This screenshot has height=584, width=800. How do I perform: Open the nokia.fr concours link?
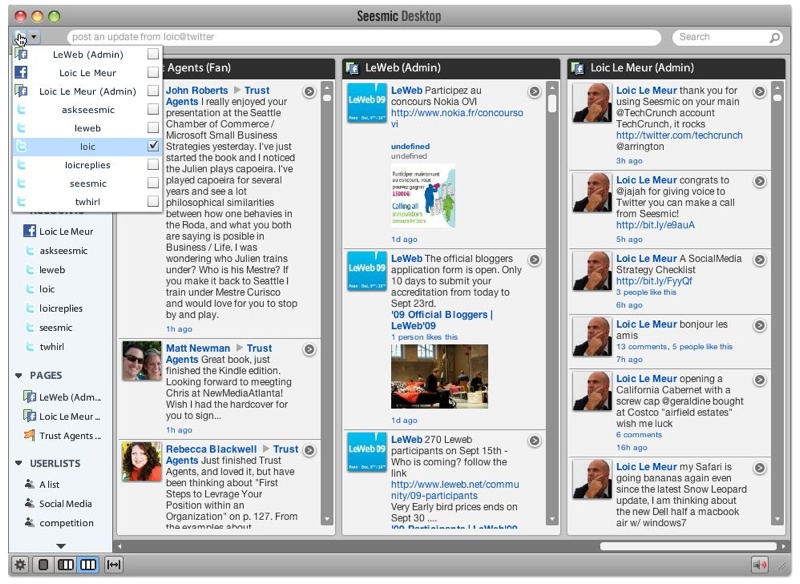coord(457,118)
